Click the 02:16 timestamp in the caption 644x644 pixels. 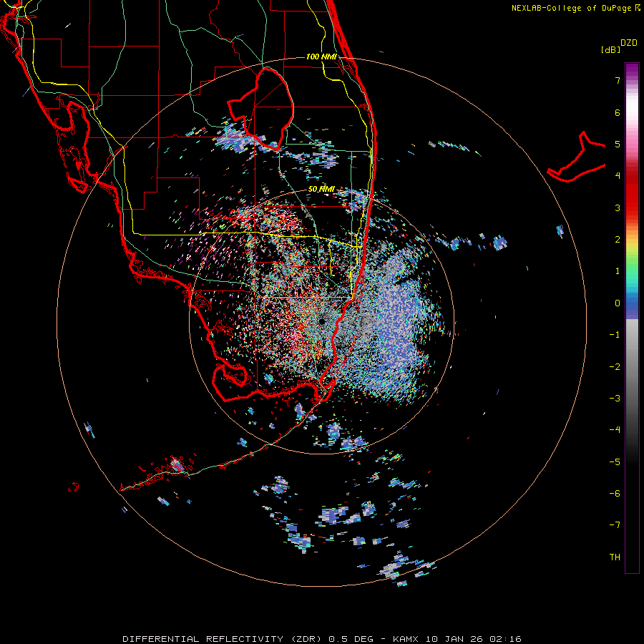[x=506, y=639]
